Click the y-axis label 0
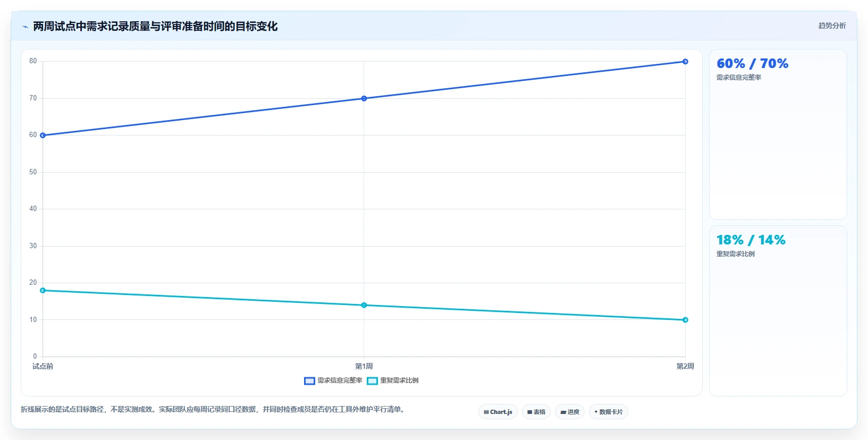Image resolution: width=868 pixels, height=440 pixels. (x=35, y=357)
